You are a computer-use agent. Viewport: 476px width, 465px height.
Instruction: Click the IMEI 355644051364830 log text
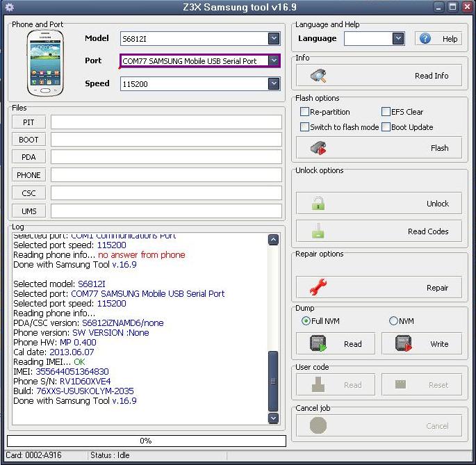(61, 371)
